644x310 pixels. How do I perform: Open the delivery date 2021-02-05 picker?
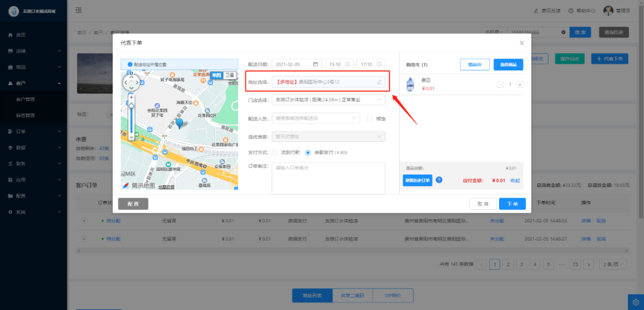coord(296,64)
